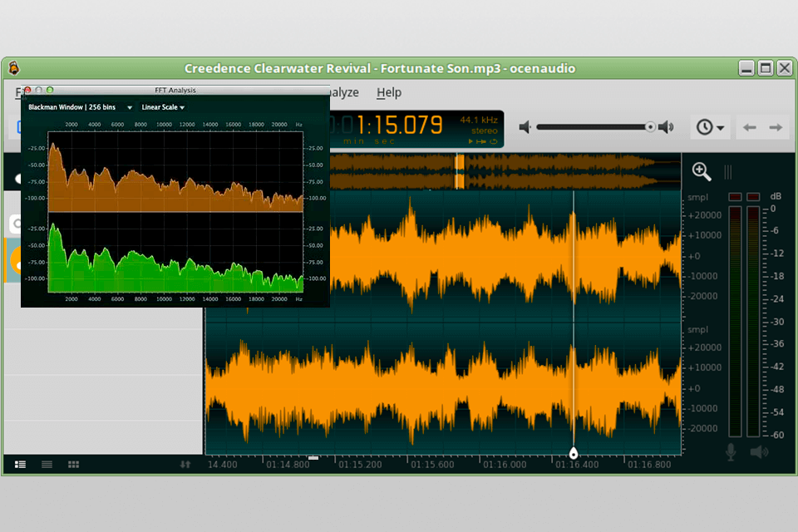The width and height of the screenshot is (798, 532).
Task: Click the low-volume speaker icon
Action: click(x=525, y=127)
